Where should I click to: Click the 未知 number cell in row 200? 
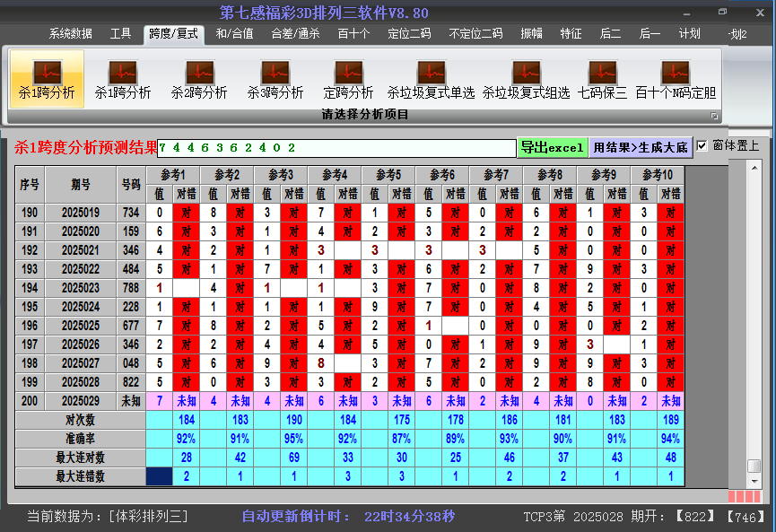pos(131,401)
